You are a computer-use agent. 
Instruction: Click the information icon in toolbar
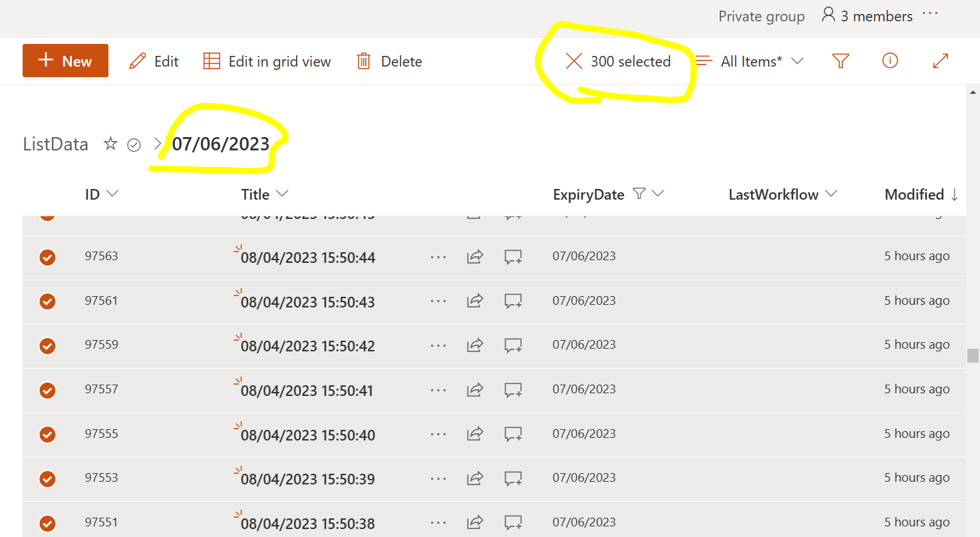(x=890, y=61)
